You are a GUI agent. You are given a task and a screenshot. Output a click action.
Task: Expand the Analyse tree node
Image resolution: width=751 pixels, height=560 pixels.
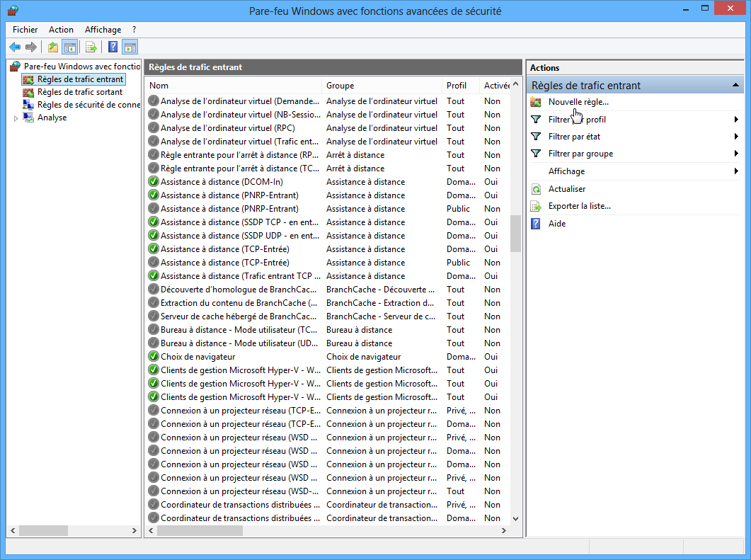click(16, 118)
